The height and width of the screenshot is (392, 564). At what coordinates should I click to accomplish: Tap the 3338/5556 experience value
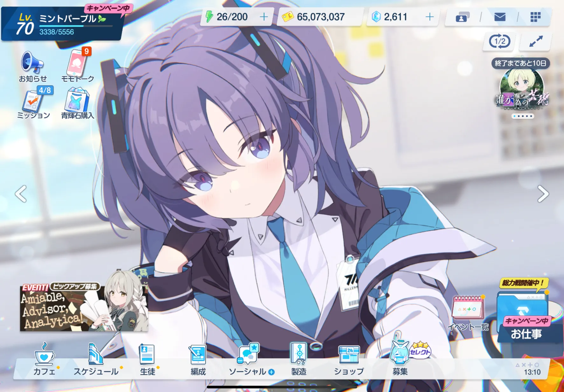pyautogui.click(x=57, y=32)
